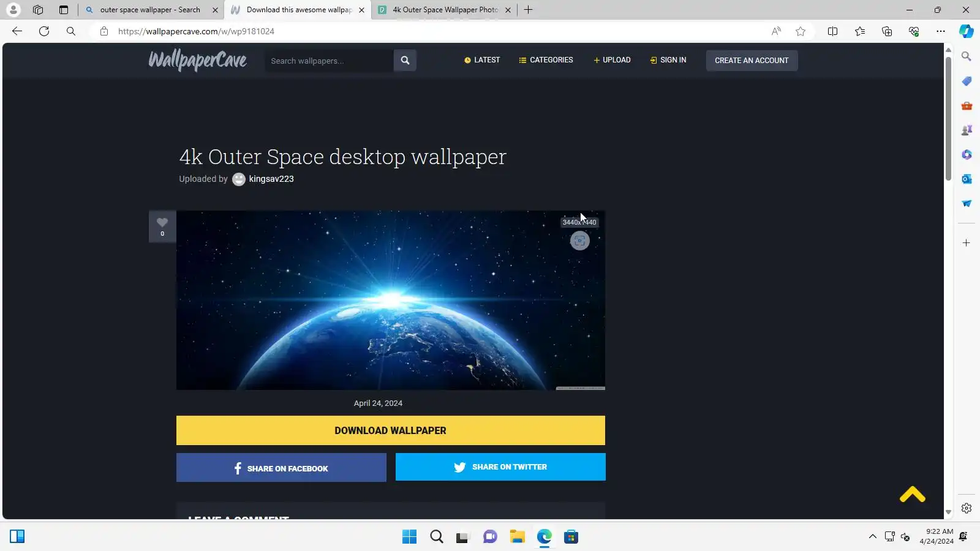Screen dimensions: 980x551
Task: Open the LATEST wallpapers page
Action: (482, 60)
